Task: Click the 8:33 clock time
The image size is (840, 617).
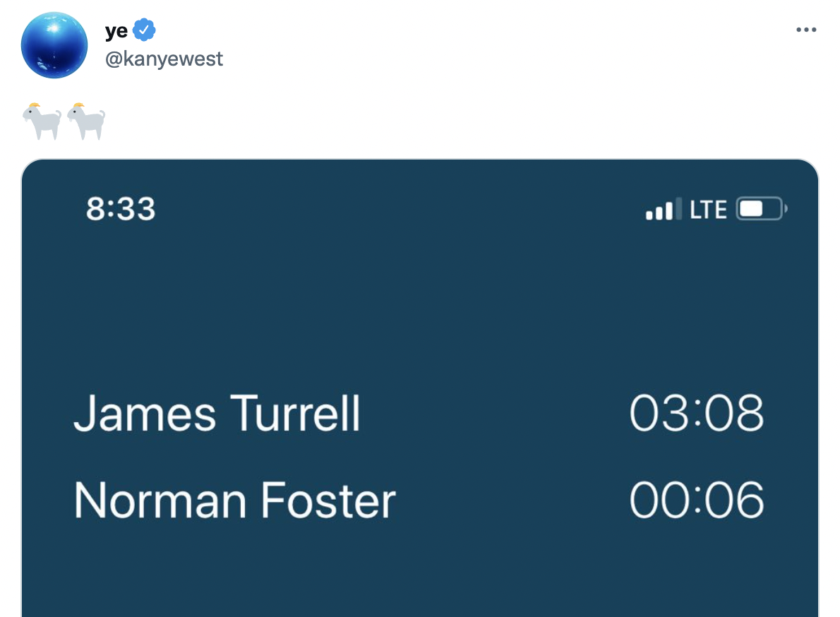Action: [121, 209]
